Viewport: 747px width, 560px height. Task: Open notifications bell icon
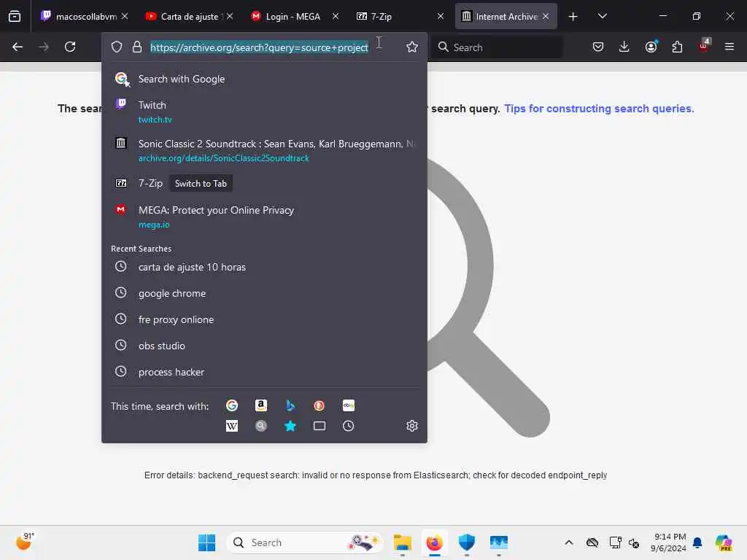[697, 542]
